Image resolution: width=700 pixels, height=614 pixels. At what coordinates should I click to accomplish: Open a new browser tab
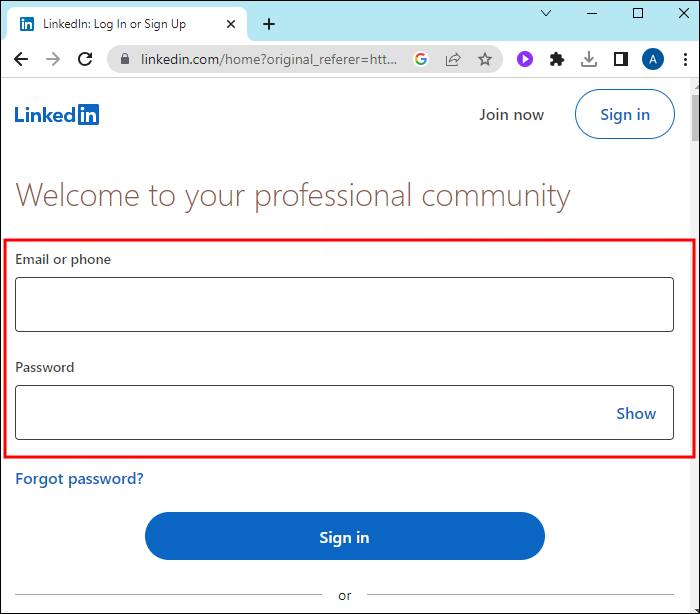269,24
